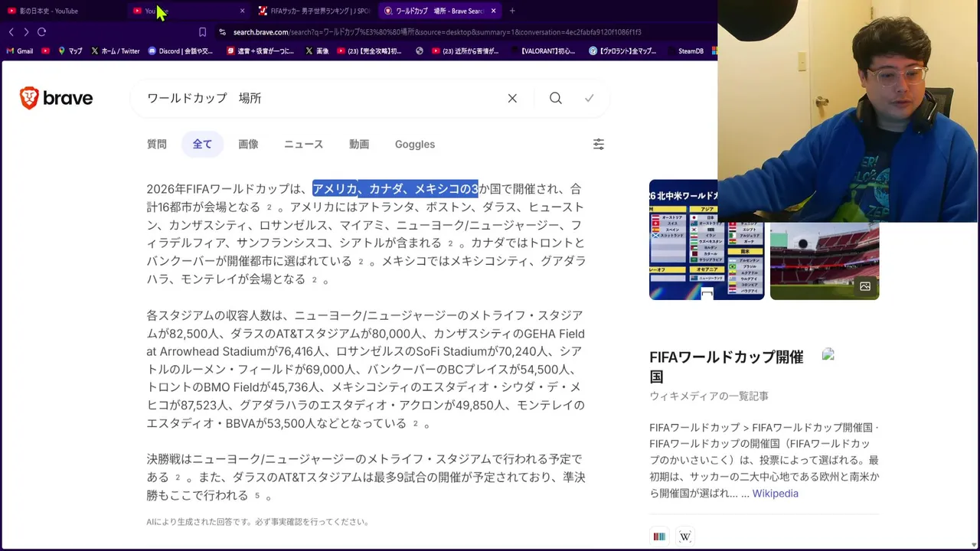Image resolution: width=980 pixels, height=551 pixels.
Task: Switch to the 影の日本史 - YouTube tab
Action: click(x=61, y=11)
